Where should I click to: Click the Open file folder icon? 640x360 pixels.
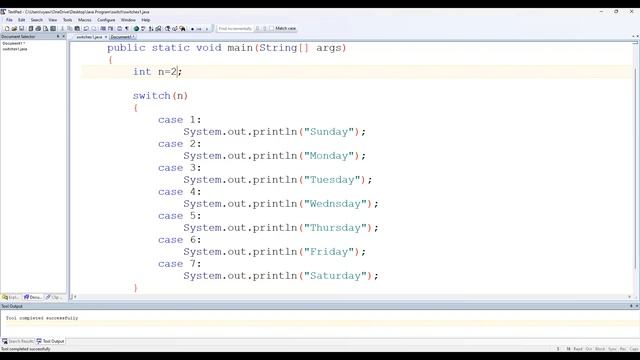click(x=14, y=29)
